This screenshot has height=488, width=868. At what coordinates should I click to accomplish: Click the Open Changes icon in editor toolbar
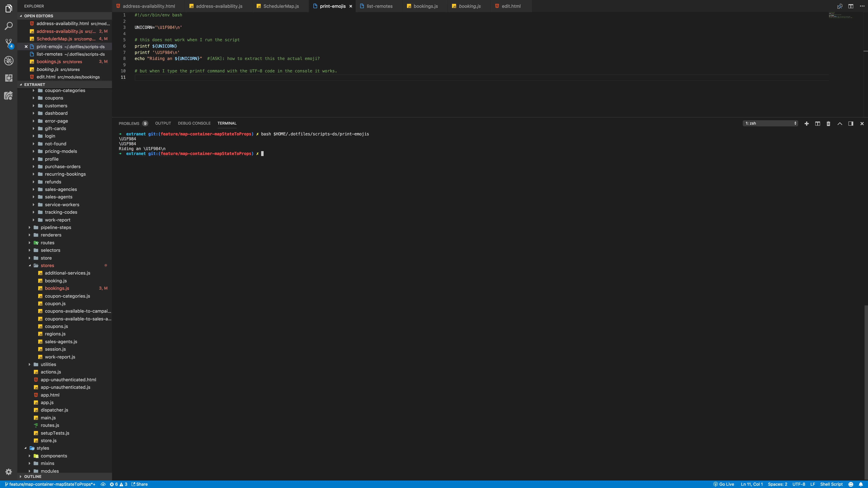[840, 6]
